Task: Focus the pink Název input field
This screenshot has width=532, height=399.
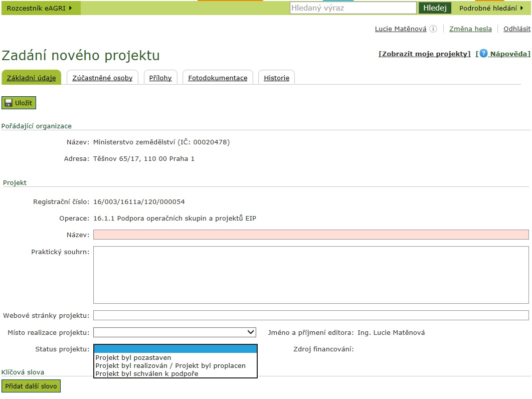Action: 311,235
